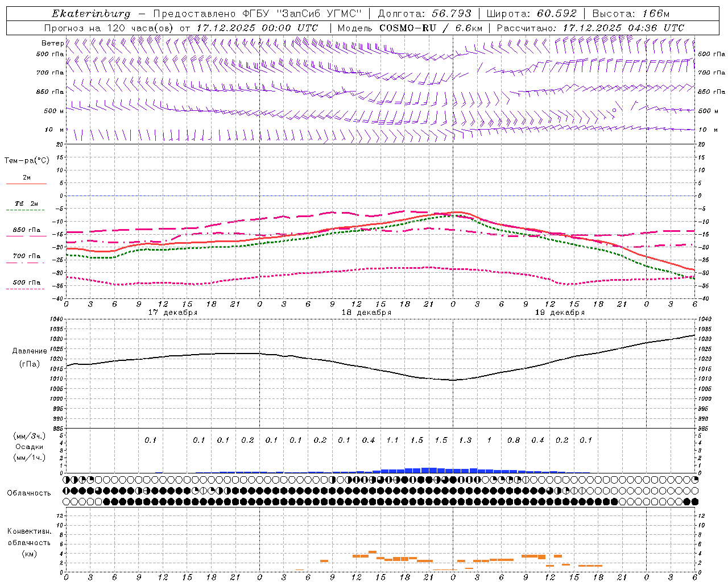Click the Облачность row label

click(x=29, y=493)
